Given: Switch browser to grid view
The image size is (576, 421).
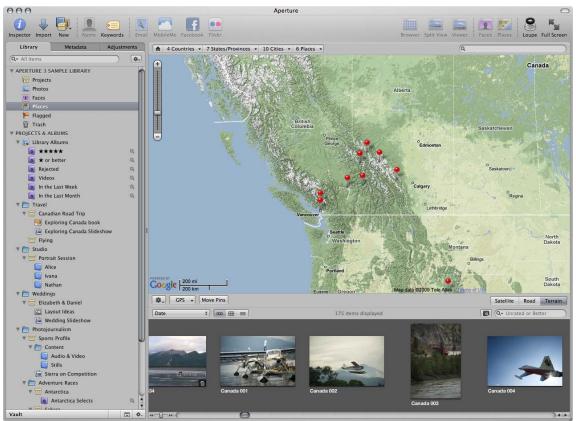Looking at the screenshot, I should (231, 313).
